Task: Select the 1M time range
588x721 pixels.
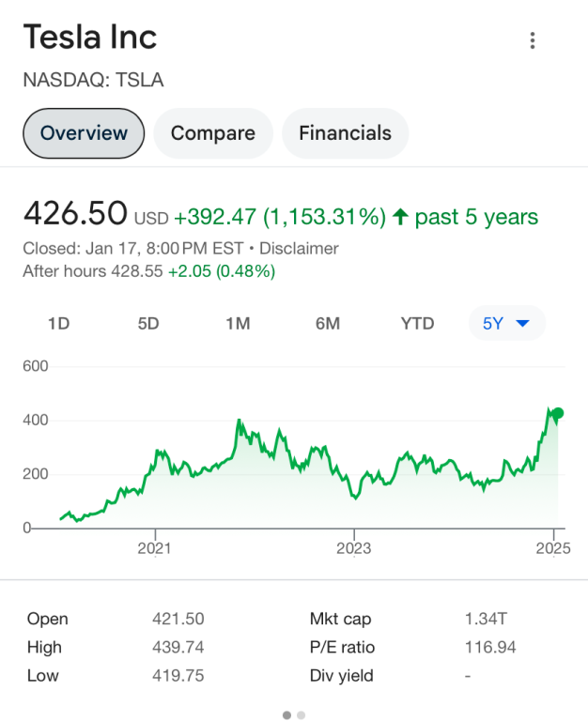Action: click(x=238, y=324)
